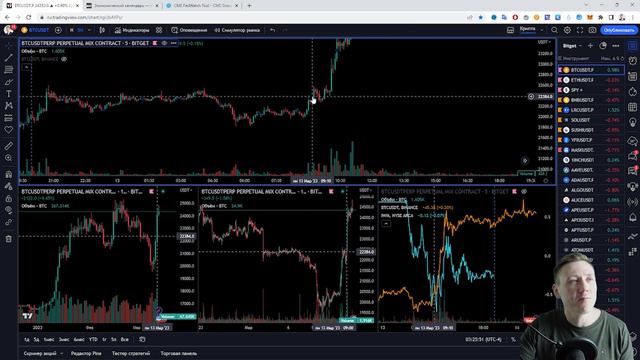Open the layout setup selector
This screenshot has width=640, height=360.
coord(510,30)
